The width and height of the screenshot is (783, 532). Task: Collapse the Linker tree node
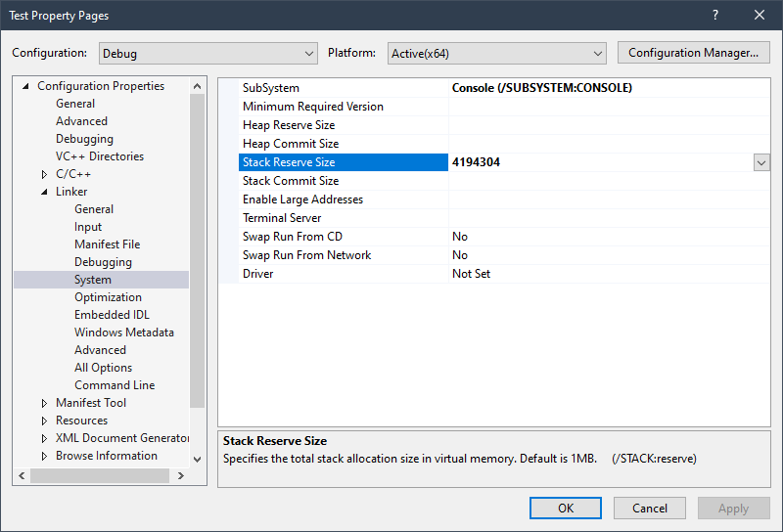coord(44,192)
